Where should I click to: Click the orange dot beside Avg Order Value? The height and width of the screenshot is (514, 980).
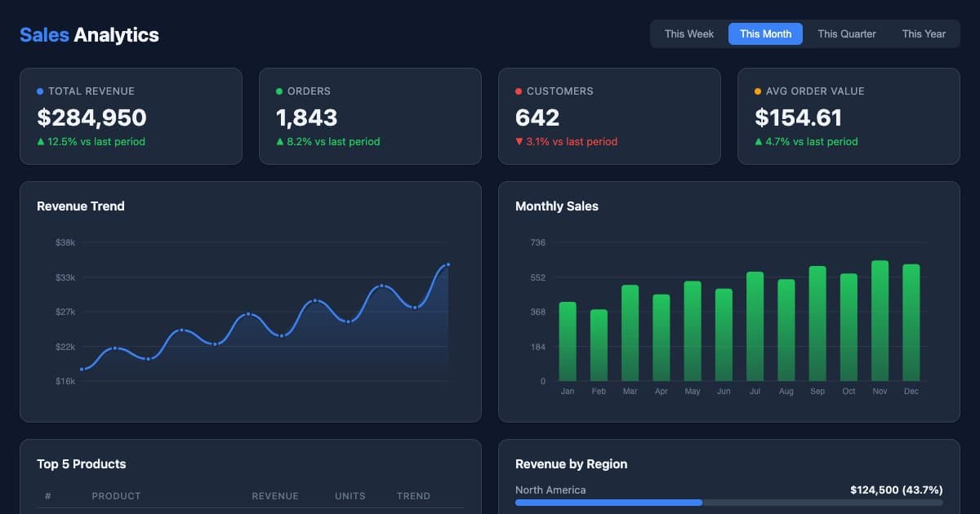pyautogui.click(x=758, y=91)
